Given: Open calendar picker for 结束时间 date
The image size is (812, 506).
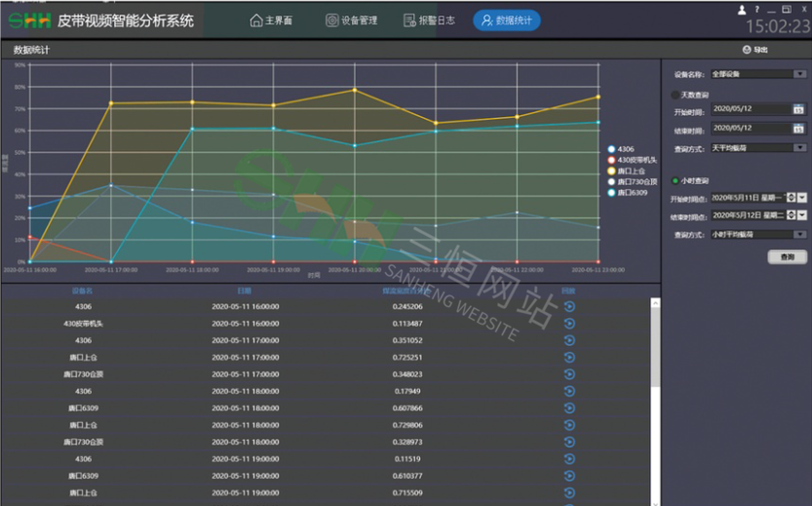Looking at the screenshot, I should (x=797, y=129).
